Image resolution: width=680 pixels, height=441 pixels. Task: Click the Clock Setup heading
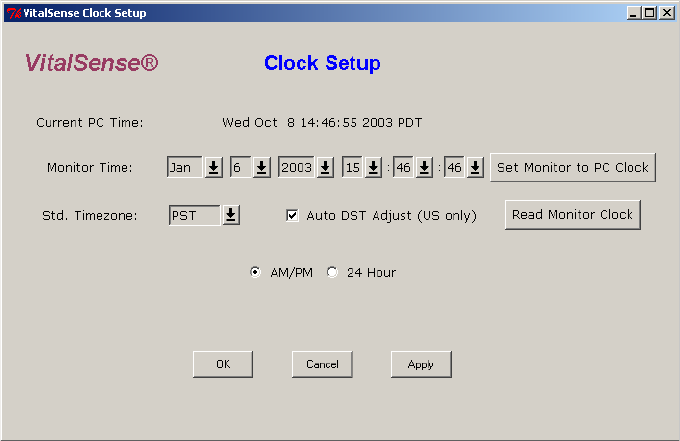[322, 63]
